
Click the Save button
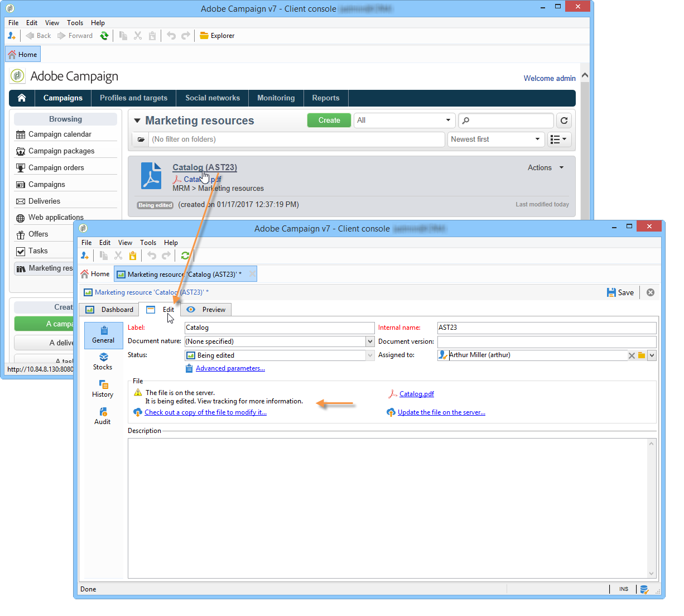point(620,292)
